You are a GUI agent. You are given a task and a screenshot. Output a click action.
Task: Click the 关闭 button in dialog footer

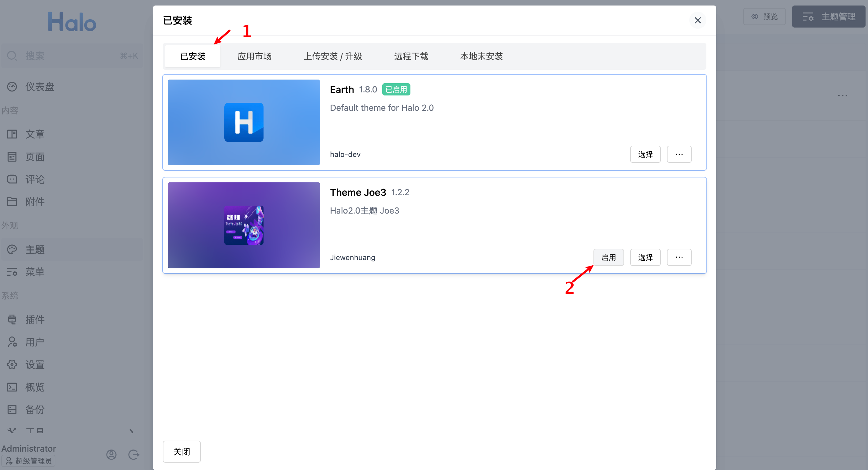(x=181, y=451)
